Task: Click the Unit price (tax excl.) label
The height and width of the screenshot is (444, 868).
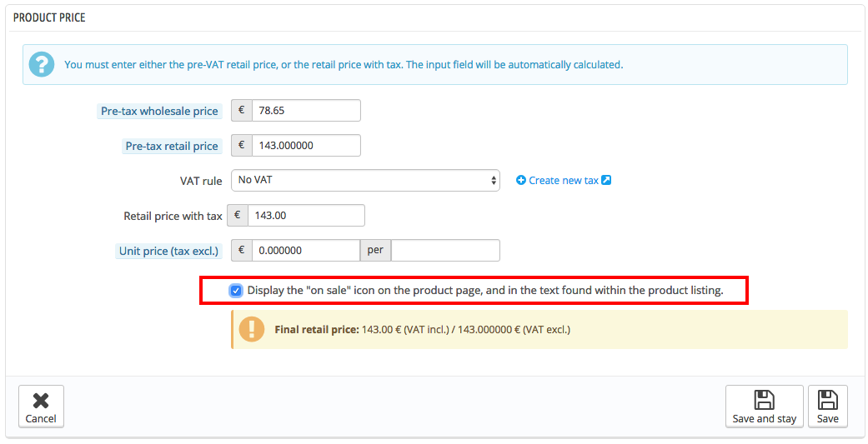Action: pos(168,251)
